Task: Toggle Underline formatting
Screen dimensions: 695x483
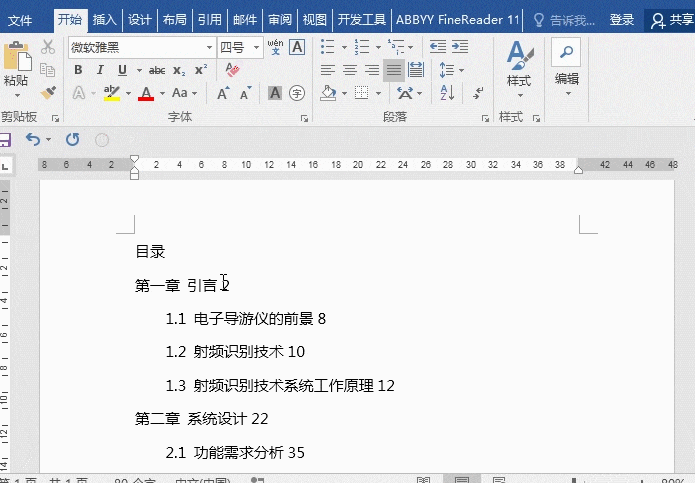Action: point(122,70)
